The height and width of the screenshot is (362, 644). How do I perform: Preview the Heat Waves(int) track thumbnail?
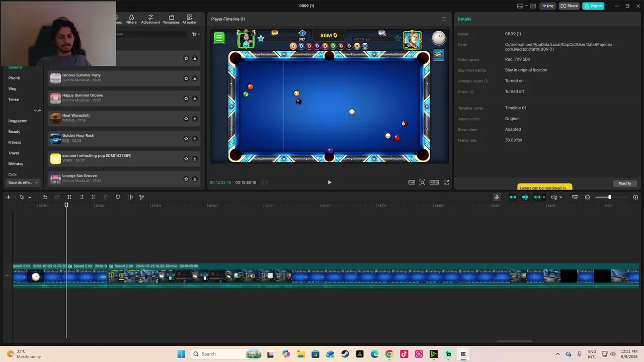point(55,119)
